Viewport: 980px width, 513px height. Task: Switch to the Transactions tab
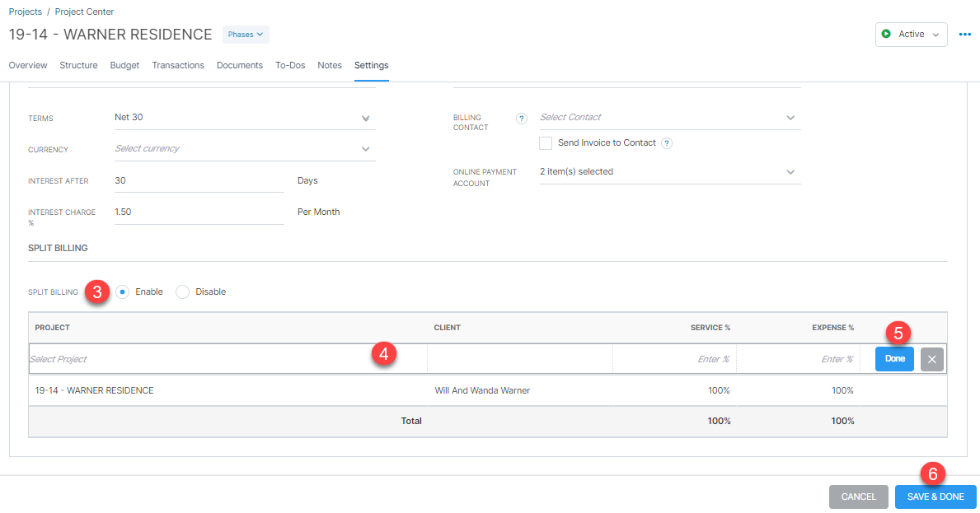[x=178, y=65]
